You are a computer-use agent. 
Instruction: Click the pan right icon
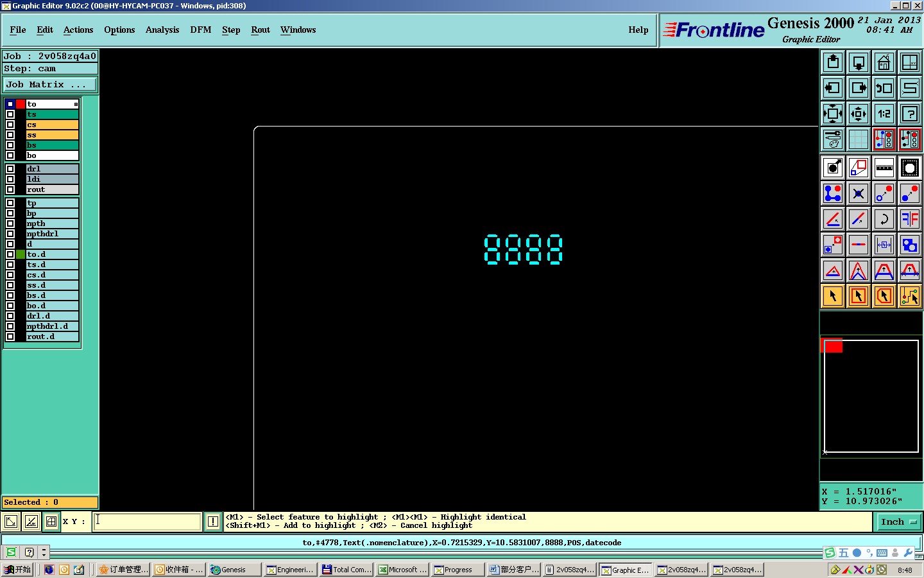pyautogui.click(x=859, y=88)
